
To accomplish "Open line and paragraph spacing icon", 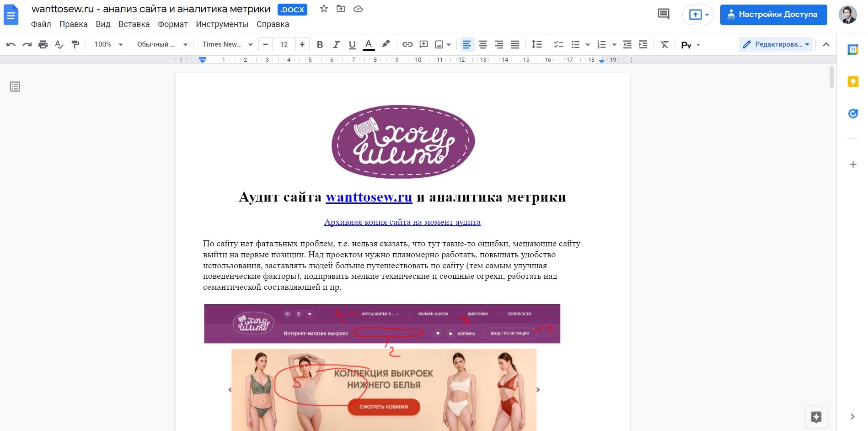I will click(536, 44).
